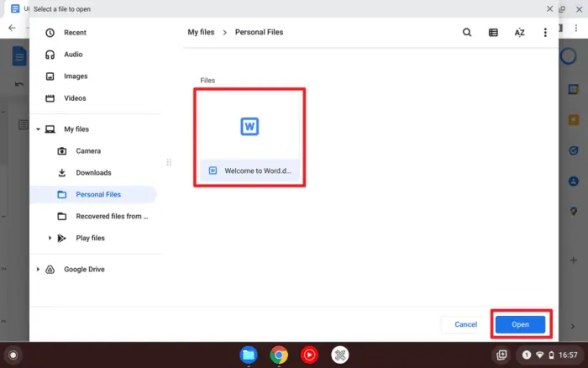The height and width of the screenshot is (368, 588).
Task: Open Maps in Docs side panel
Action: coord(574,212)
